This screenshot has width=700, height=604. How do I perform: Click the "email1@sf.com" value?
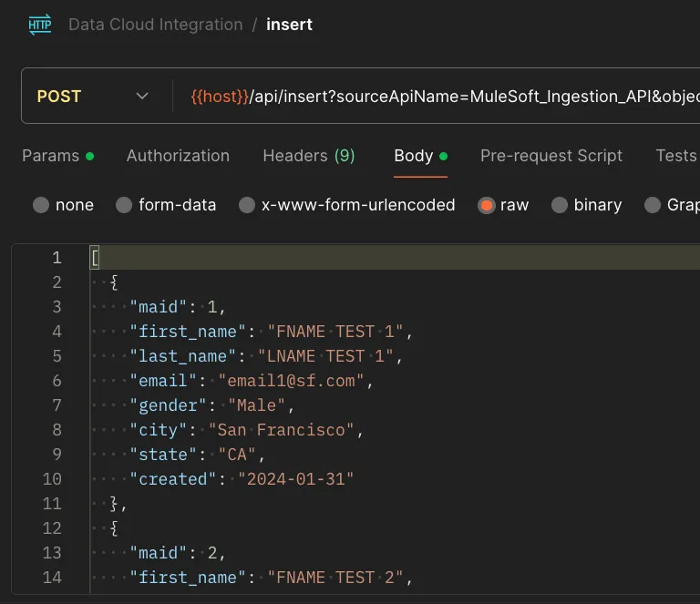coord(291,381)
